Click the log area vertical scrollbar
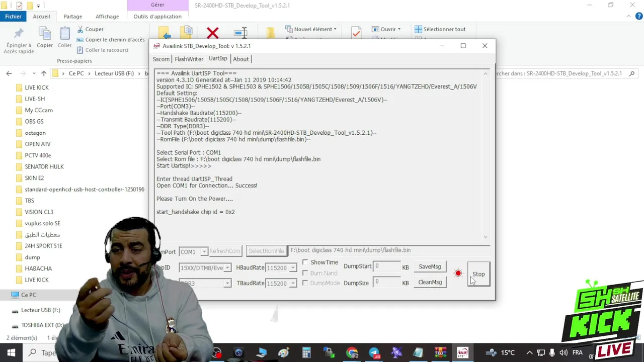This screenshot has width=644, height=362. (485, 155)
